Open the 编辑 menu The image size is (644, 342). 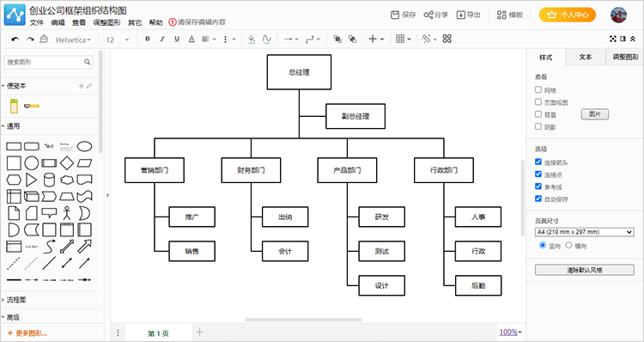(58, 22)
